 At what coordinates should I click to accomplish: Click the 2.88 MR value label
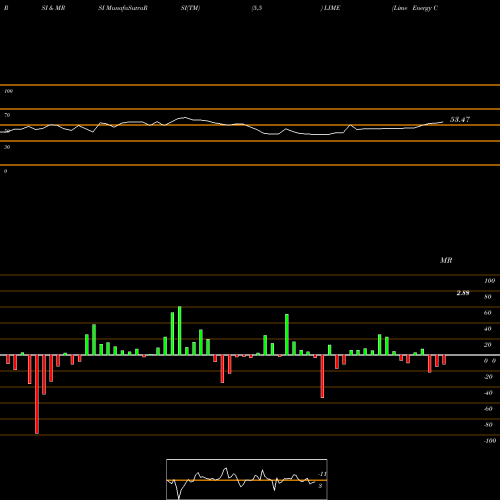463,293
